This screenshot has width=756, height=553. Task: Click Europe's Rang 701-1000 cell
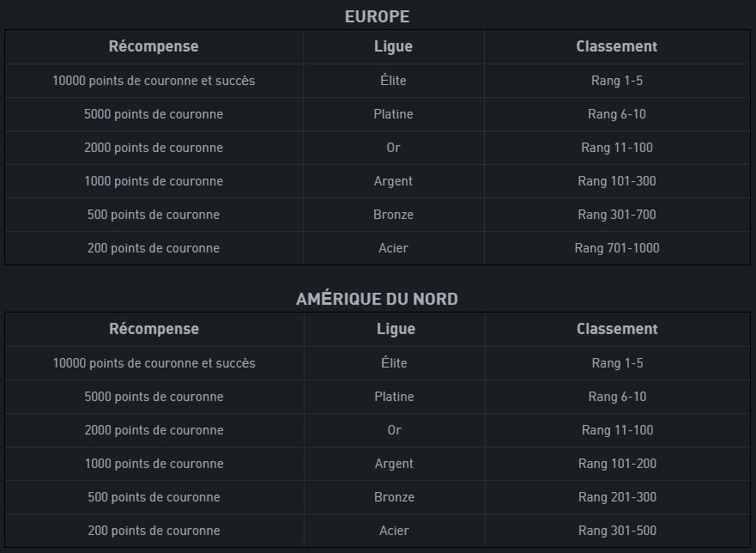[x=617, y=248]
